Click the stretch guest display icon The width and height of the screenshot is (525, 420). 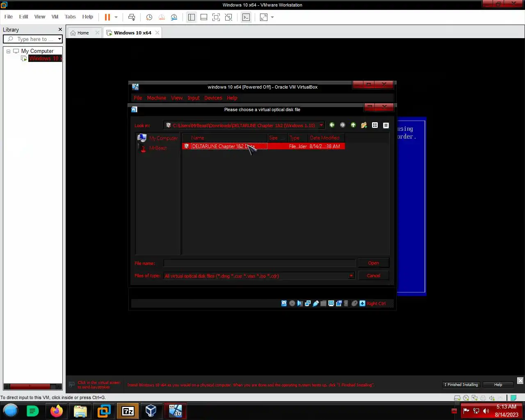264,17
